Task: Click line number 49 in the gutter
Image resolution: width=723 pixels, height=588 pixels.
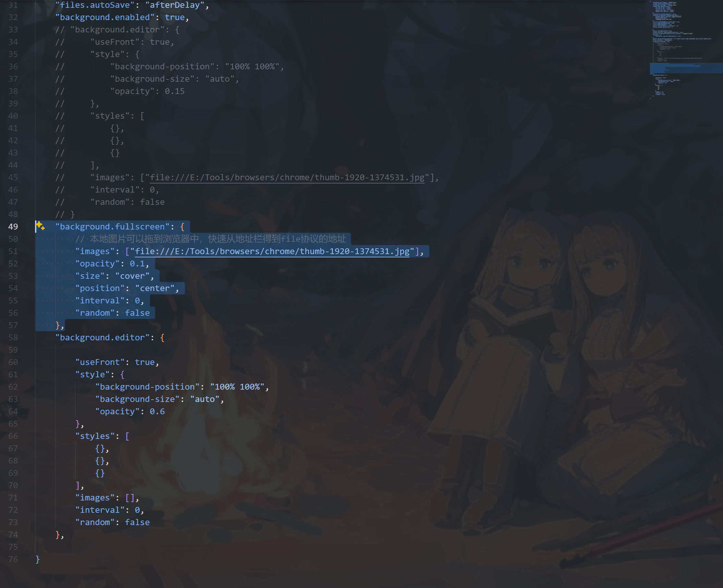Action: 13,227
